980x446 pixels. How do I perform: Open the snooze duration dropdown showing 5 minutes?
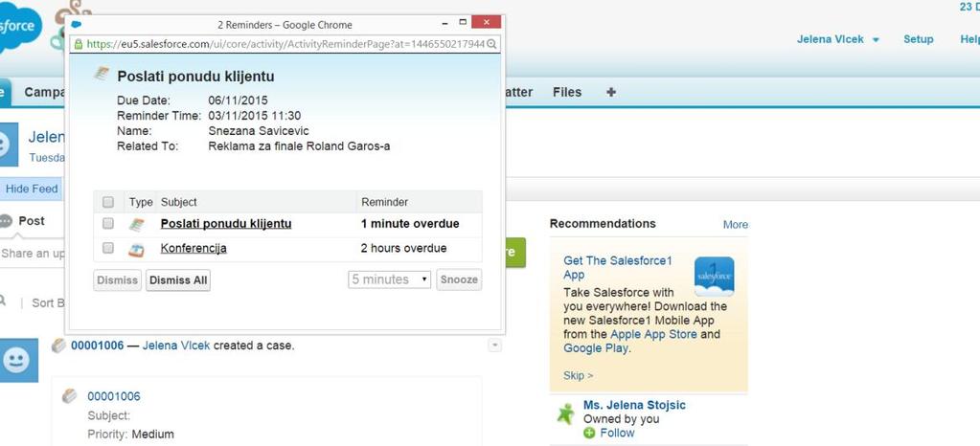(389, 279)
